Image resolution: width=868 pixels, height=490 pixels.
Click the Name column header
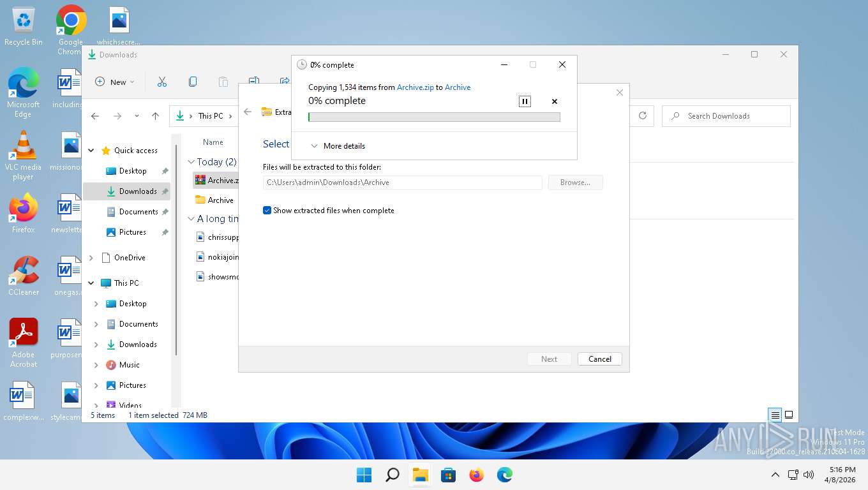tap(213, 142)
